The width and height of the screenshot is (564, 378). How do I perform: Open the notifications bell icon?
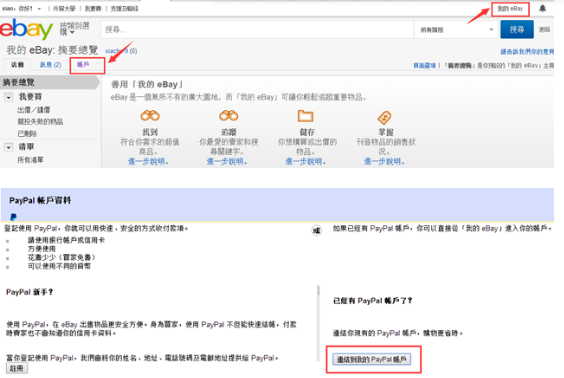[x=542, y=8]
